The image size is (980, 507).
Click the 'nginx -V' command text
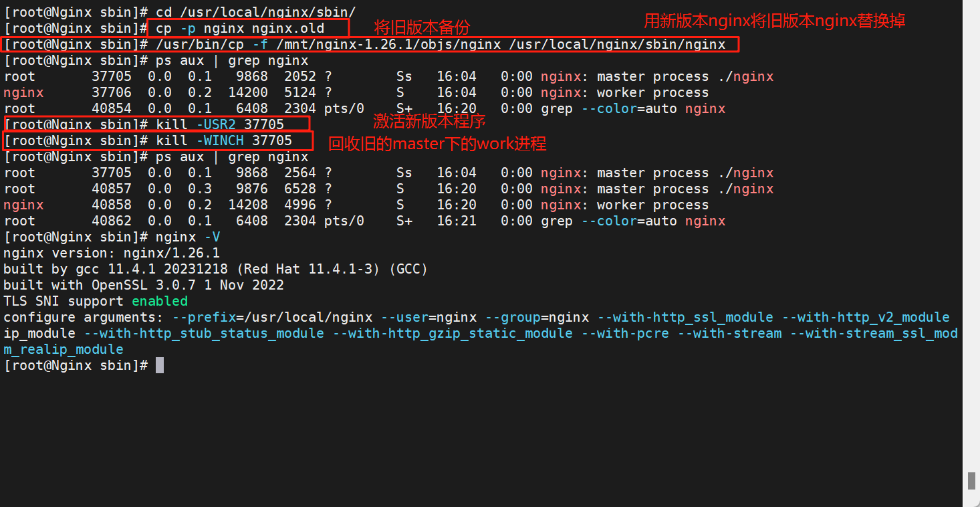click(x=188, y=237)
